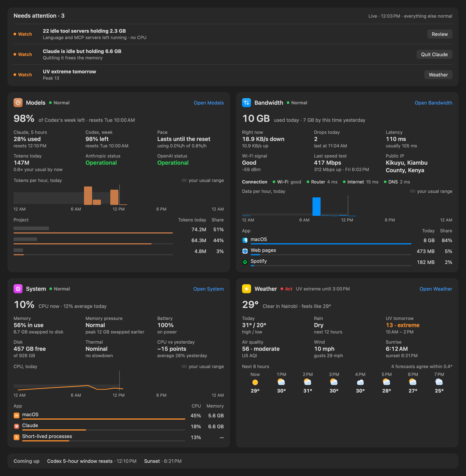466x476 pixels.
Task: Click the Quit Claude button
Action: pyautogui.click(x=434, y=54)
